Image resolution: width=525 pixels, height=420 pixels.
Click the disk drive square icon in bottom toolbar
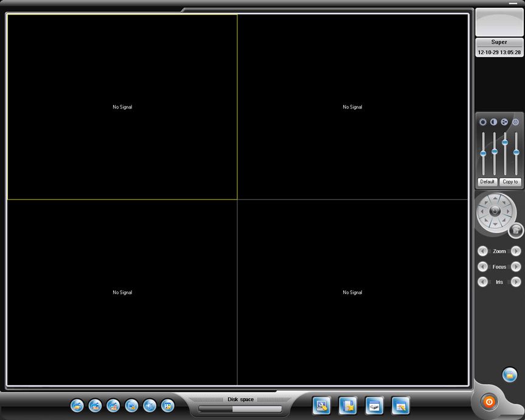[374, 405]
